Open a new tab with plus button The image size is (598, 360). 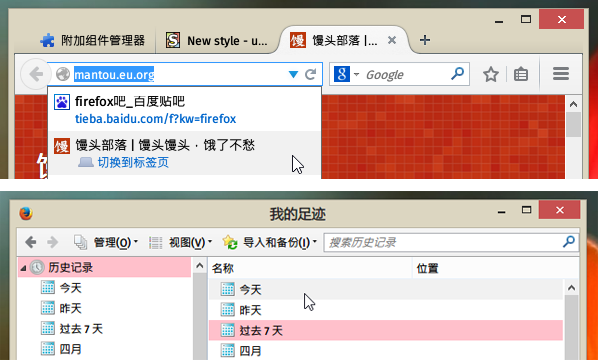pos(424,40)
